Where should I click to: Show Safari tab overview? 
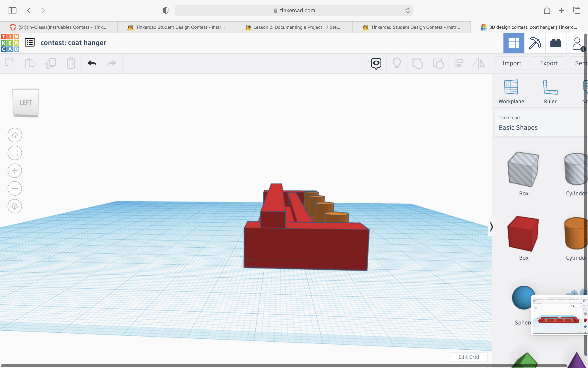577,10
